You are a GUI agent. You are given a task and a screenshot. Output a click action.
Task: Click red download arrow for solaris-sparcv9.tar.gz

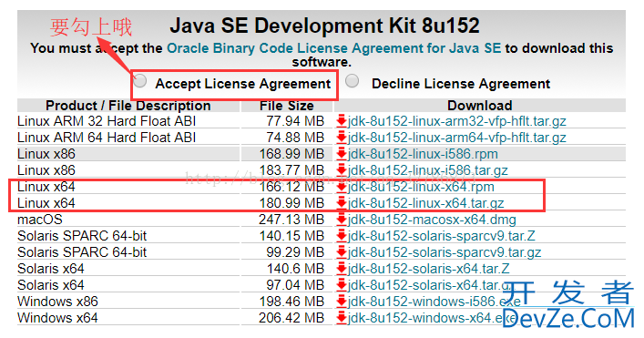point(342,252)
